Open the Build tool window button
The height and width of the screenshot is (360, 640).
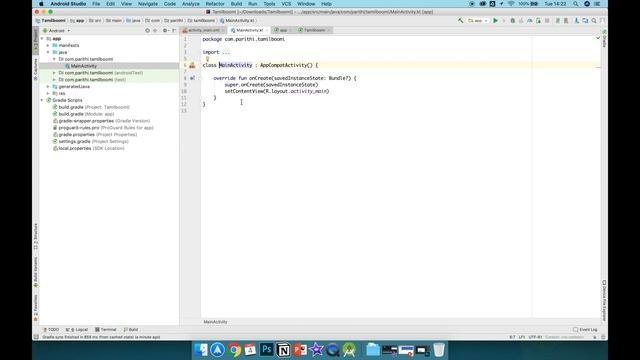[x=131, y=329]
